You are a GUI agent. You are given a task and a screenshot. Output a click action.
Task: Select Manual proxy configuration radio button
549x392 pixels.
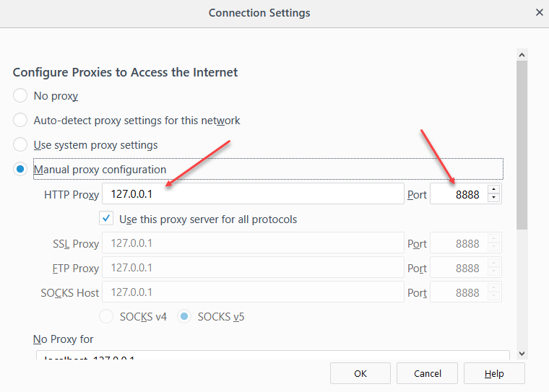pyautogui.click(x=21, y=170)
